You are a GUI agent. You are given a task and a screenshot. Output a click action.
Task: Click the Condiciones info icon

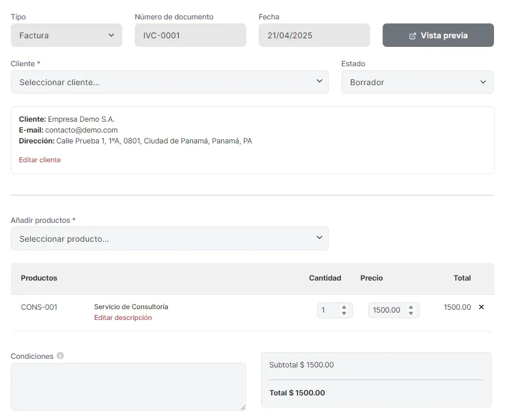[60, 355]
